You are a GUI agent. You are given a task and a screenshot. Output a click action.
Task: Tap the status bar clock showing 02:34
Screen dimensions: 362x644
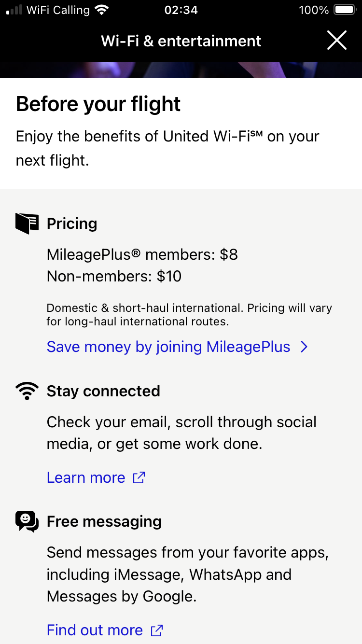pos(181,10)
